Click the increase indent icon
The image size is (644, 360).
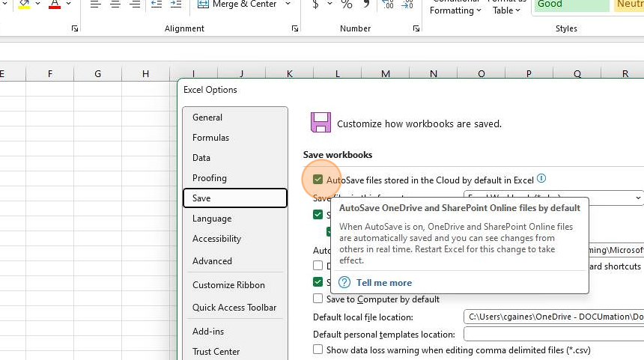pos(177,4)
